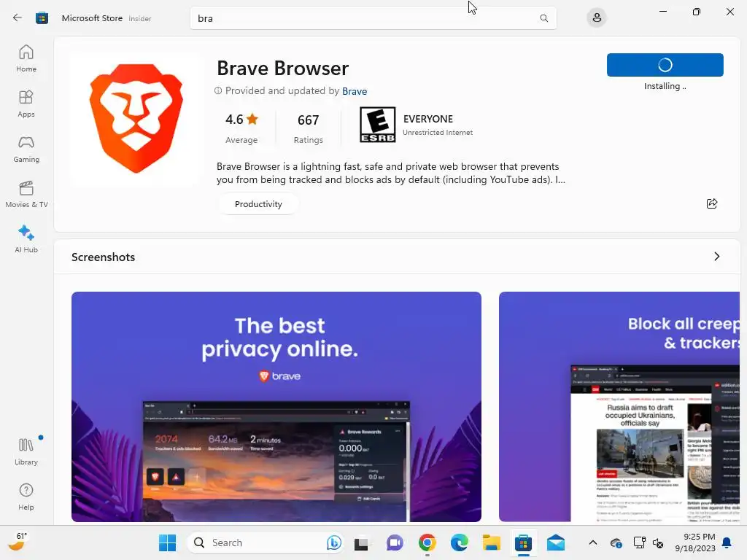
Task: Open the 'Block all creepy & trackers' screenshot
Action: click(x=619, y=407)
